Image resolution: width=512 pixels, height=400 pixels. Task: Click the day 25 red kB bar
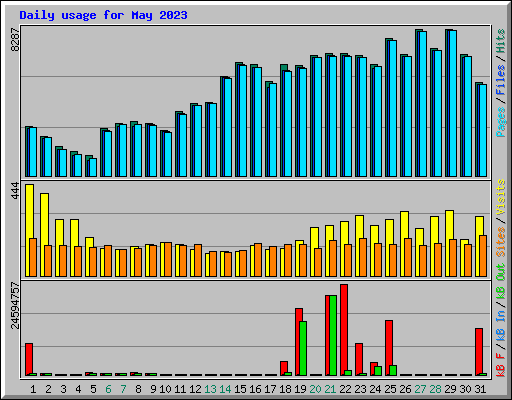tap(389, 348)
